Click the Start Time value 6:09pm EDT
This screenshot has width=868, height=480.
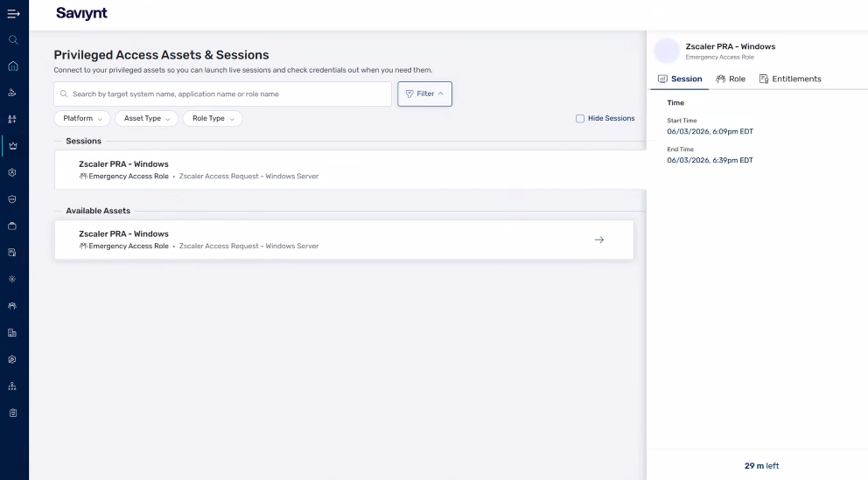pos(710,132)
